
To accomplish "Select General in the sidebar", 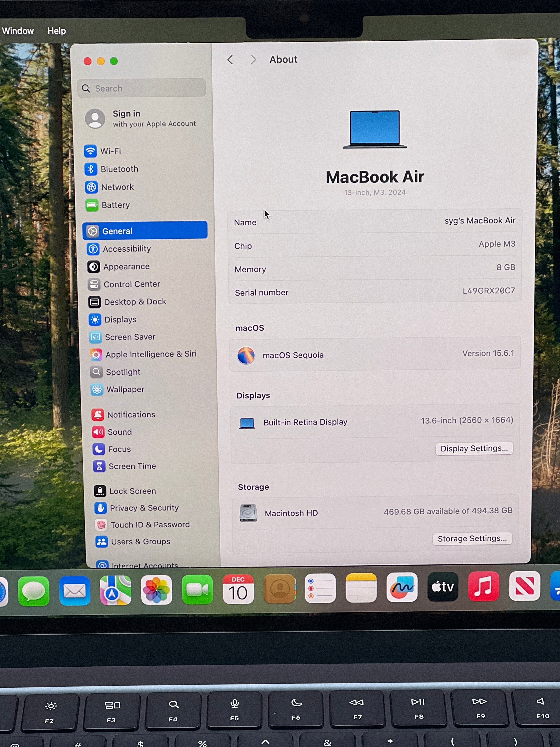I will [145, 231].
